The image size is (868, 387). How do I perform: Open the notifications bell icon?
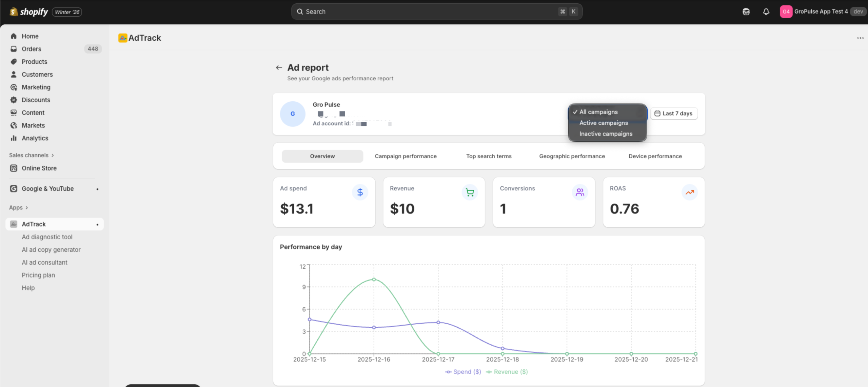click(766, 12)
